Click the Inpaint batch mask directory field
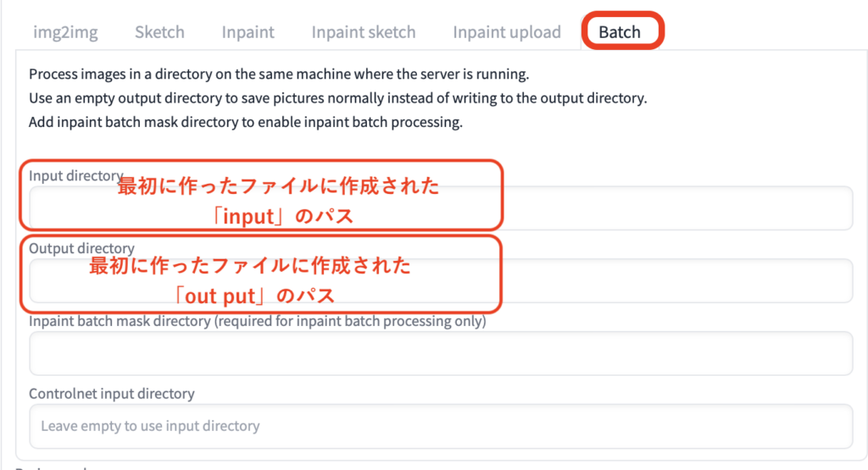Screen dimensions: 868x470 coord(440,353)
